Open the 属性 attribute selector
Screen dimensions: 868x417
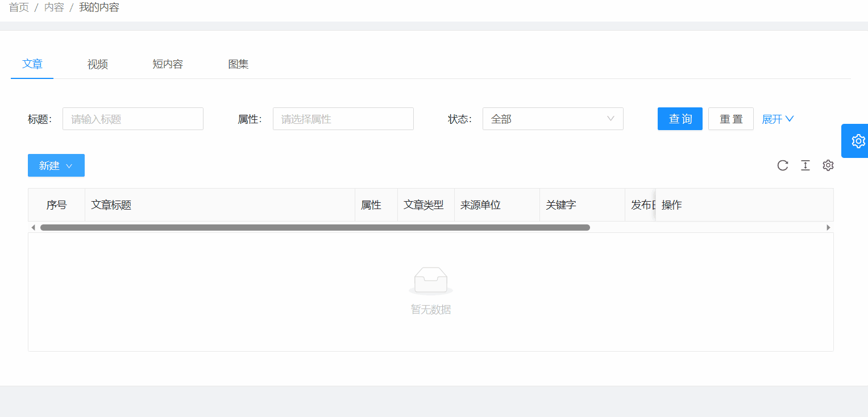(343, 119)
